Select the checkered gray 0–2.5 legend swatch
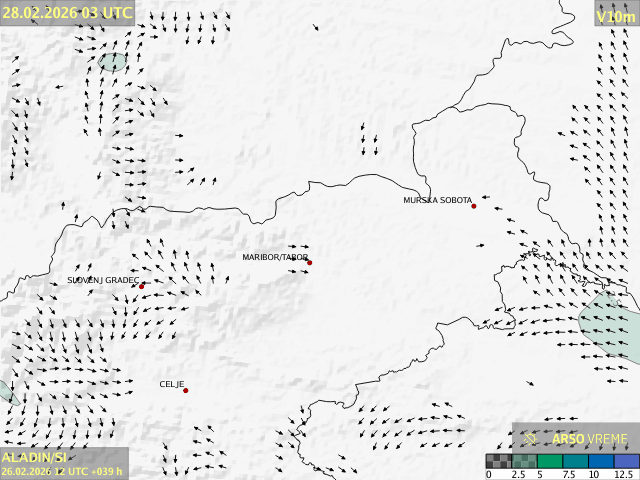The image size is (640, 480). [499, 461]
